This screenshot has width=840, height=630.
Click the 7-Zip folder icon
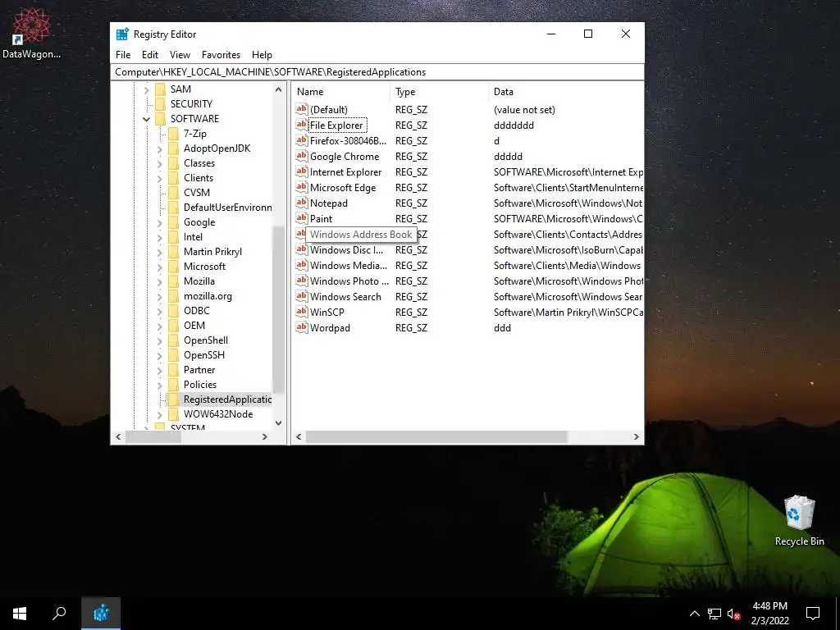(x=173, y=134)
